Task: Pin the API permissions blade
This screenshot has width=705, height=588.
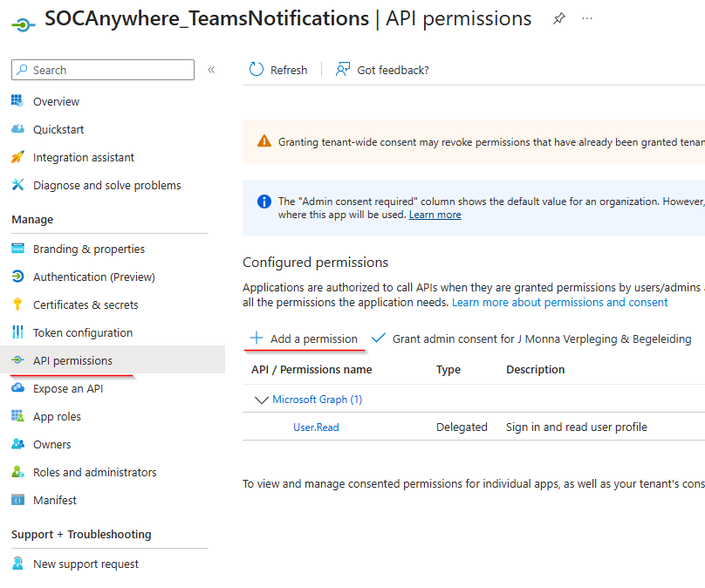Action: 558,17
